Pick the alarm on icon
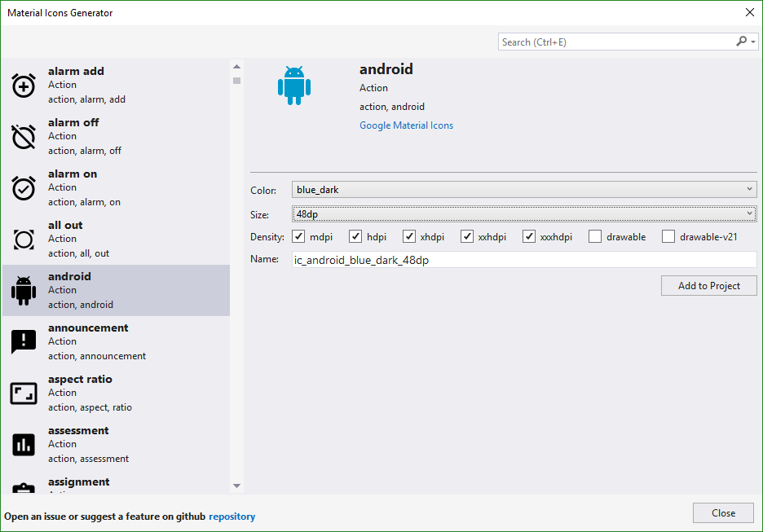 pyautogui.click(x=24, y=188)
